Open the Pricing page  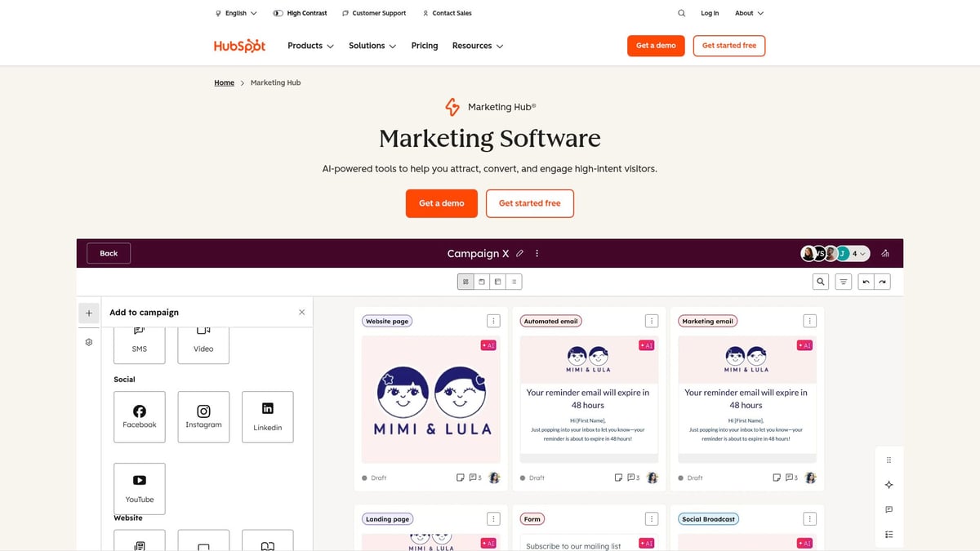(425, 46)
